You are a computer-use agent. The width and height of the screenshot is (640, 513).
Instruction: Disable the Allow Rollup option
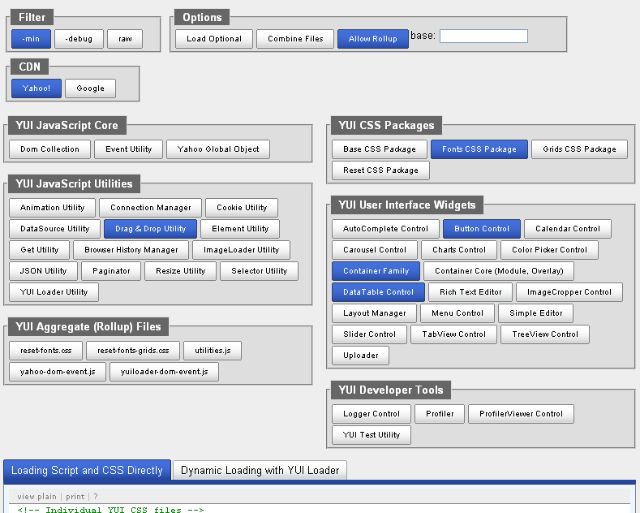click(373, 39)
